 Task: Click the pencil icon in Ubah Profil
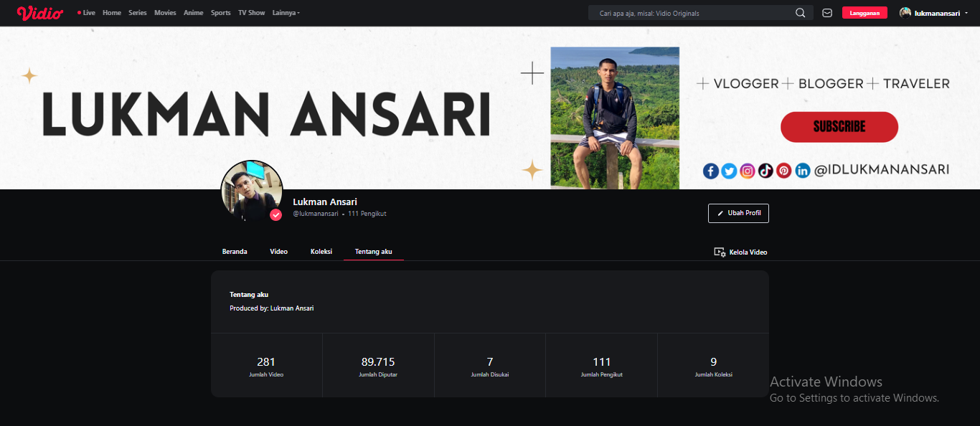pyautogui.click(x=720, y=213)
